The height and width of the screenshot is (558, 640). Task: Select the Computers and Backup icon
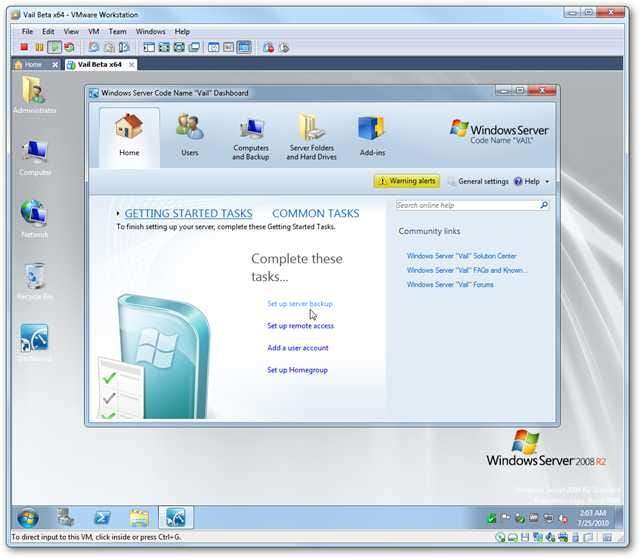[x=251, y=137]
